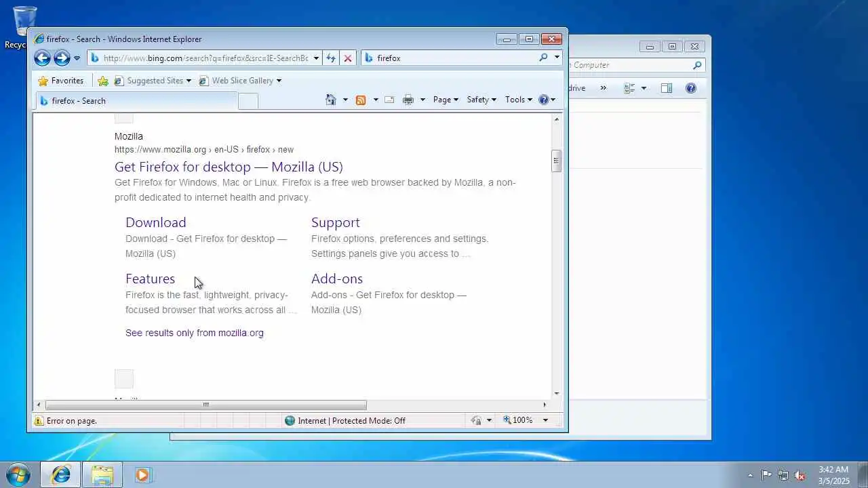Select the firefox - Search tab

click(x=136, y=101)
